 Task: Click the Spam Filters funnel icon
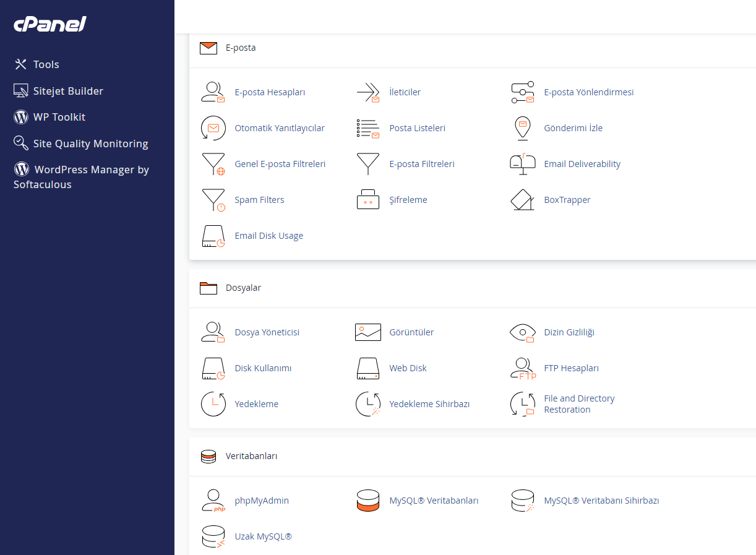(x=213, y=200)
